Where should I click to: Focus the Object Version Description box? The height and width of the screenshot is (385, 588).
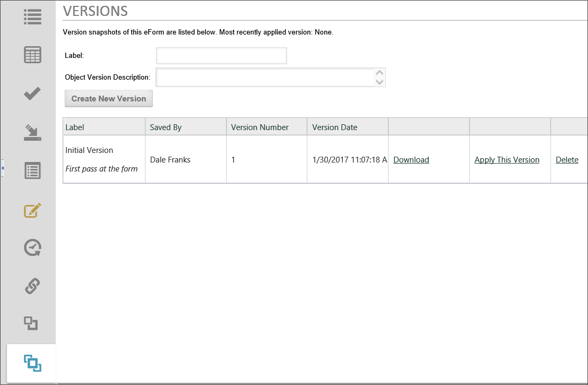tap(265, 78)
